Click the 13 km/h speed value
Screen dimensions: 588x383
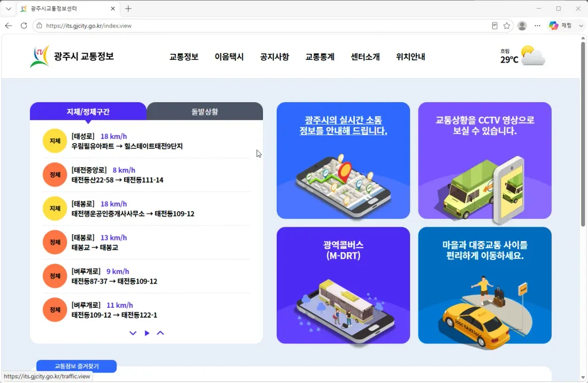[x=114, y=238]
